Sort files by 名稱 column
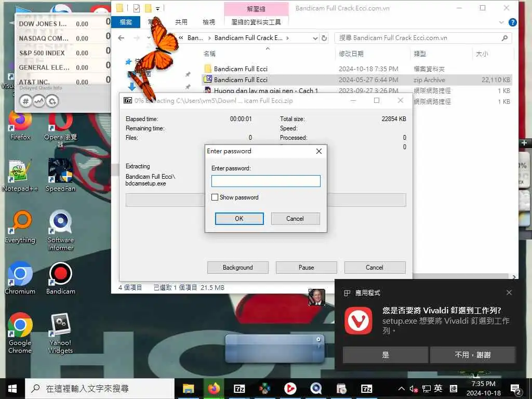Image resolution: width=532 pixels, height=399 pixels. click(210, 54)
